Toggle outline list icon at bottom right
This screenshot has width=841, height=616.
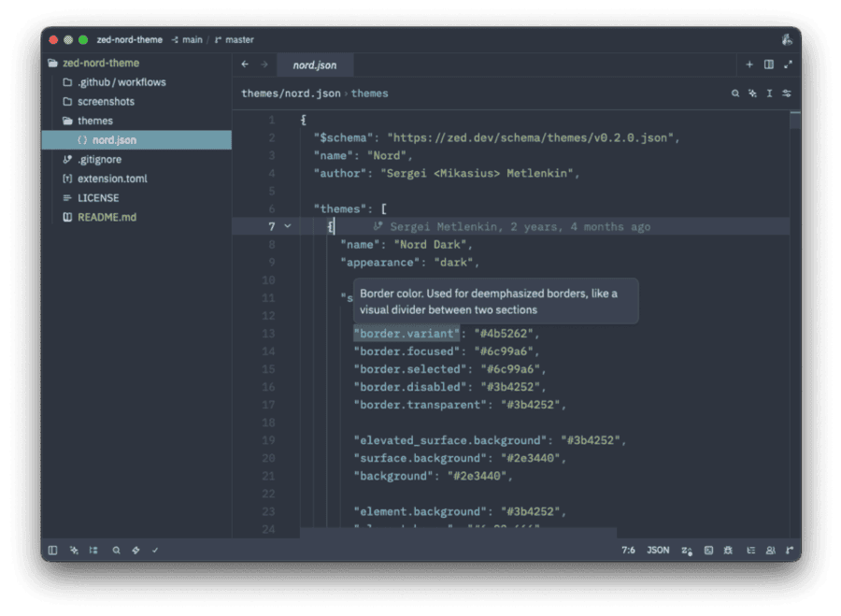coord(751,550)
